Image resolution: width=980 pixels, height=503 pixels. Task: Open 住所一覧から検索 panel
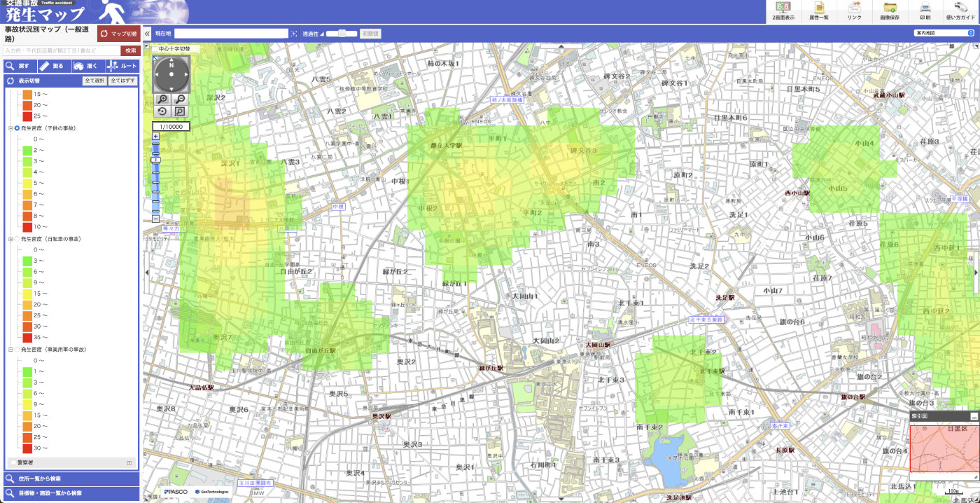[70, 479]
